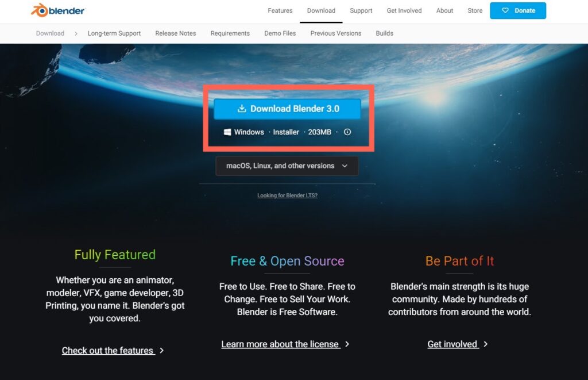Click the Fully Featured heading
Image resolution: width=588 pixels, height=380 pixels.
click(x=115, y=255)
